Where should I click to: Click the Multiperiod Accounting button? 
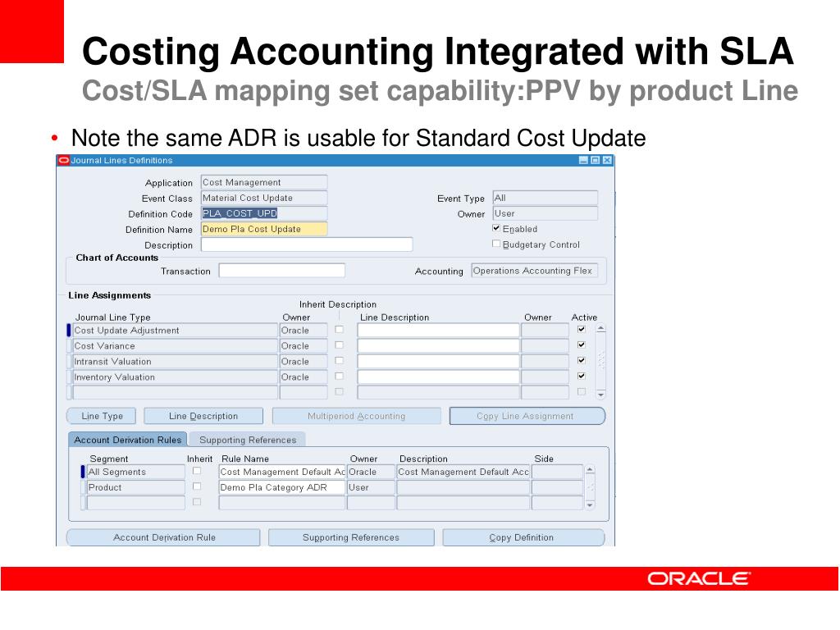point(356,416)
